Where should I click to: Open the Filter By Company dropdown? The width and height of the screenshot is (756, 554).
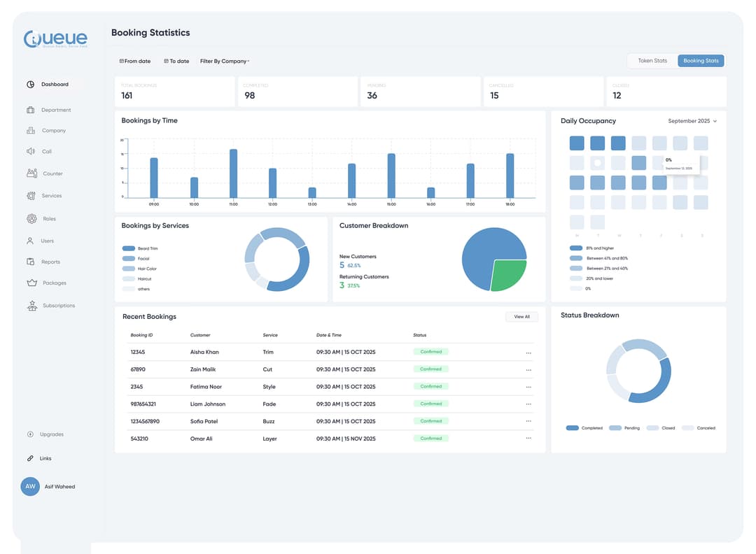(223, 61)
